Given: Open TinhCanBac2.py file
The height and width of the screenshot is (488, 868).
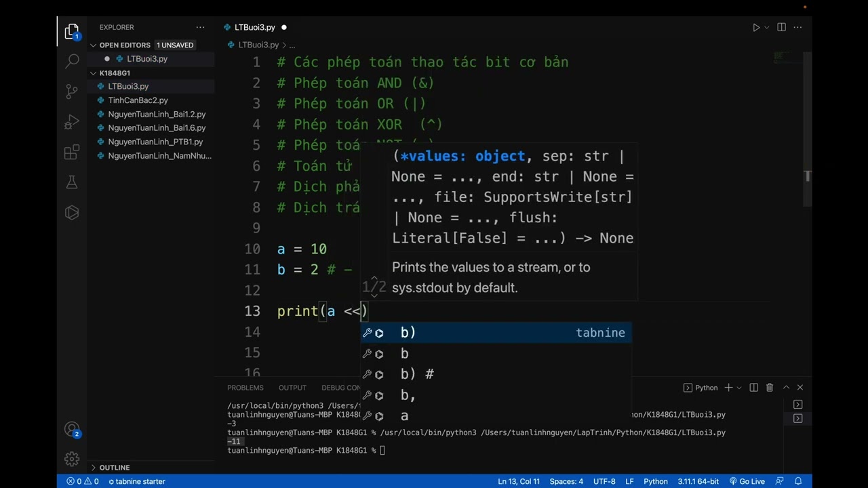Looking at the screenshot, I should [138, 100].
